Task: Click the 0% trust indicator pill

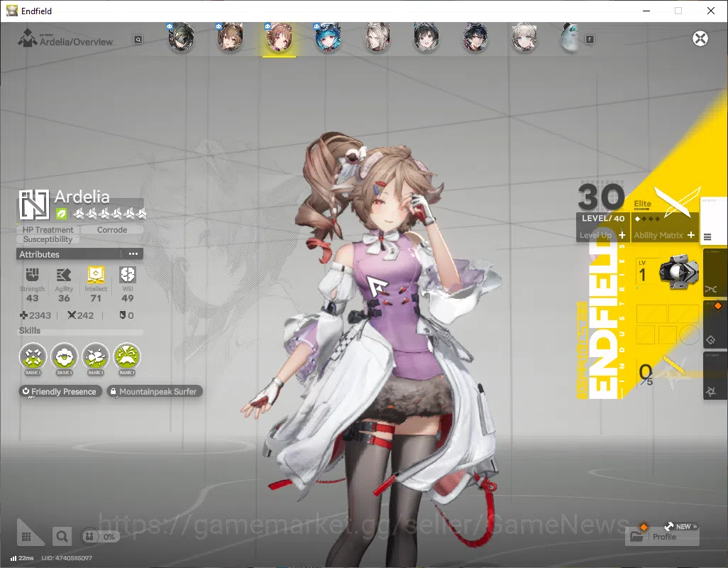Action: (x=100, y=537)
